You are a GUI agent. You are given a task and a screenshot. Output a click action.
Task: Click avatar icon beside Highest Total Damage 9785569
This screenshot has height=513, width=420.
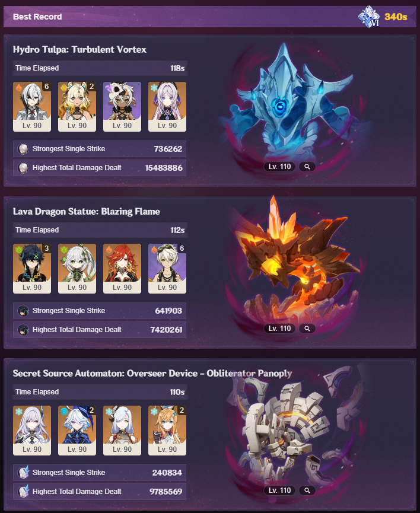[23, 492]
